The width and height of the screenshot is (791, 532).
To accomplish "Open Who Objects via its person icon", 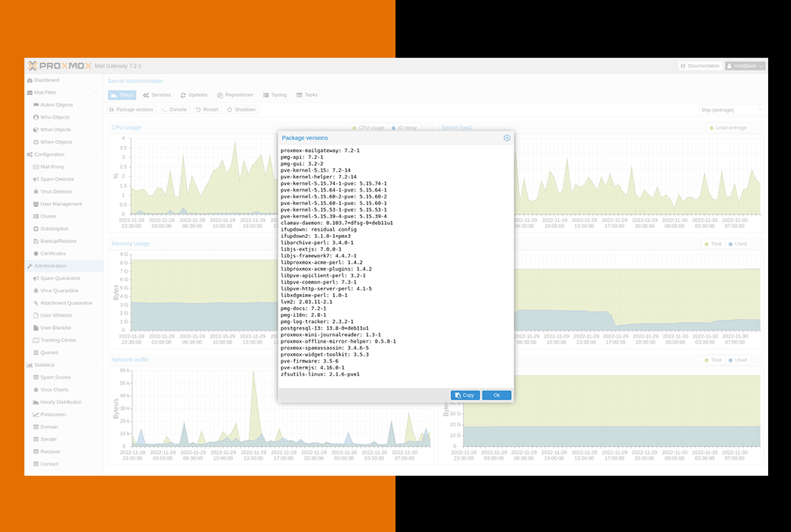I will [x=36, y=118].
